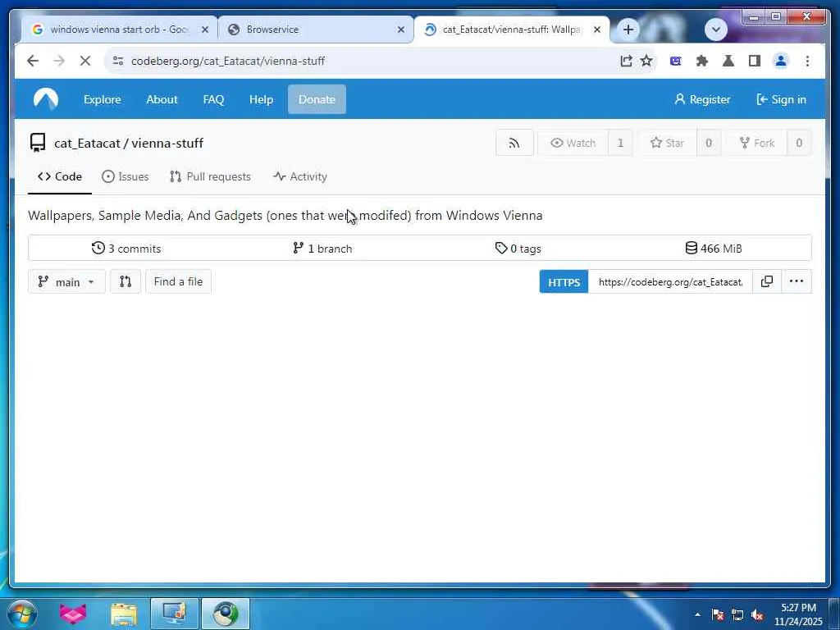Show hidden system tray icons
The width and height of the screenshot is (840, 630).
coord(697,615)
